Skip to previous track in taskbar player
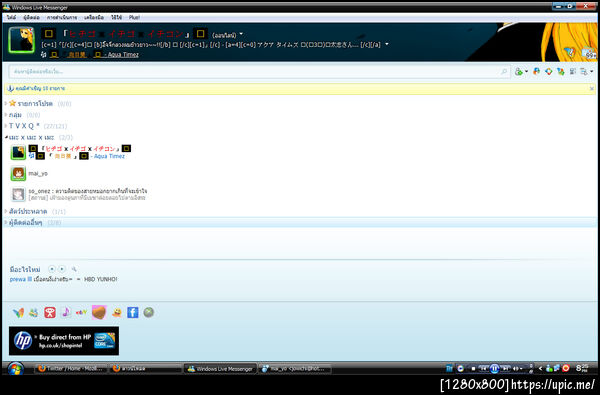The image size is (600, 395). pyautogui.click(x=484, y=369)
